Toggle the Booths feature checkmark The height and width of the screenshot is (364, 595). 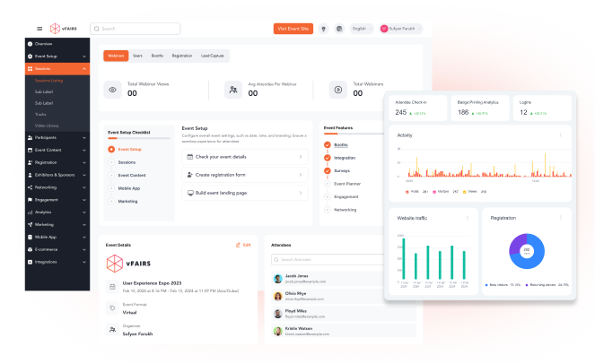327,144
